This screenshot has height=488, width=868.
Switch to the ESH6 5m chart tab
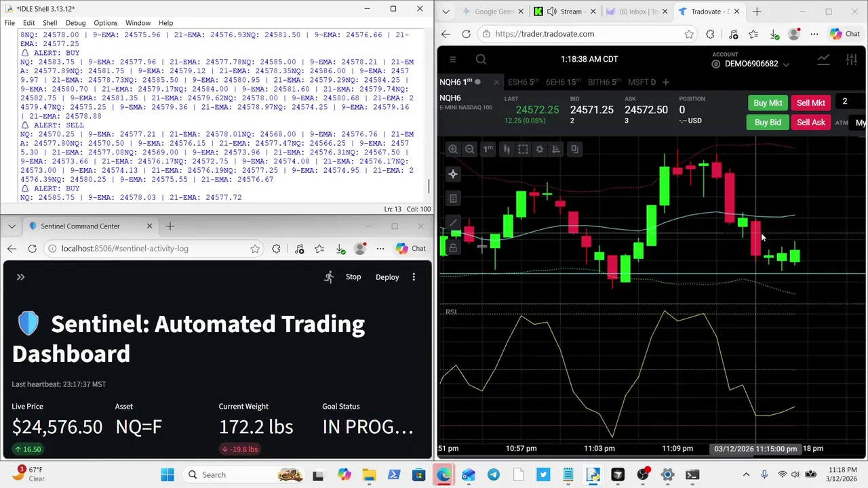pos(523,82)
